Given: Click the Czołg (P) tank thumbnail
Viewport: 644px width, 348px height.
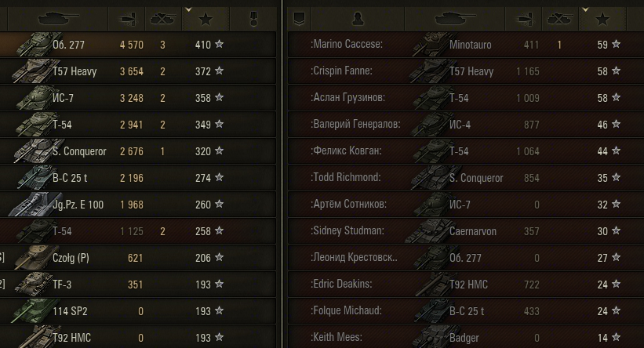Looking at the screenshot, I should pos(31,258).
